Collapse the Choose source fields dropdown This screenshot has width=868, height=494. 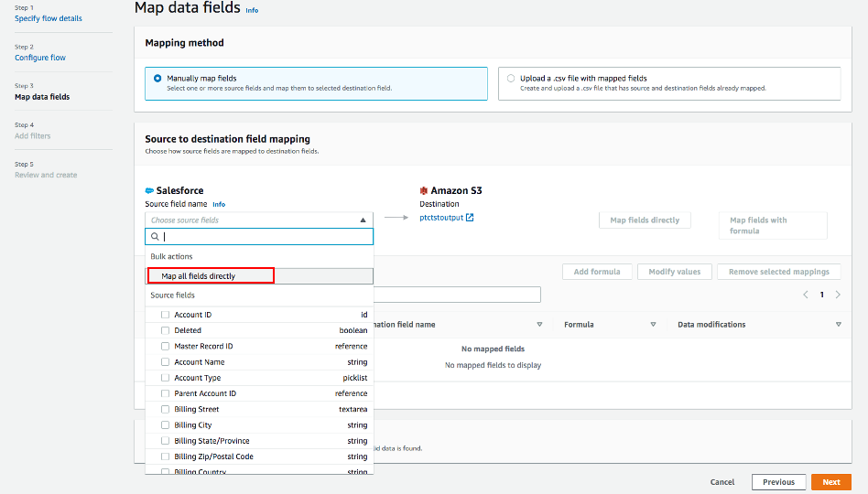pos(363,220)
